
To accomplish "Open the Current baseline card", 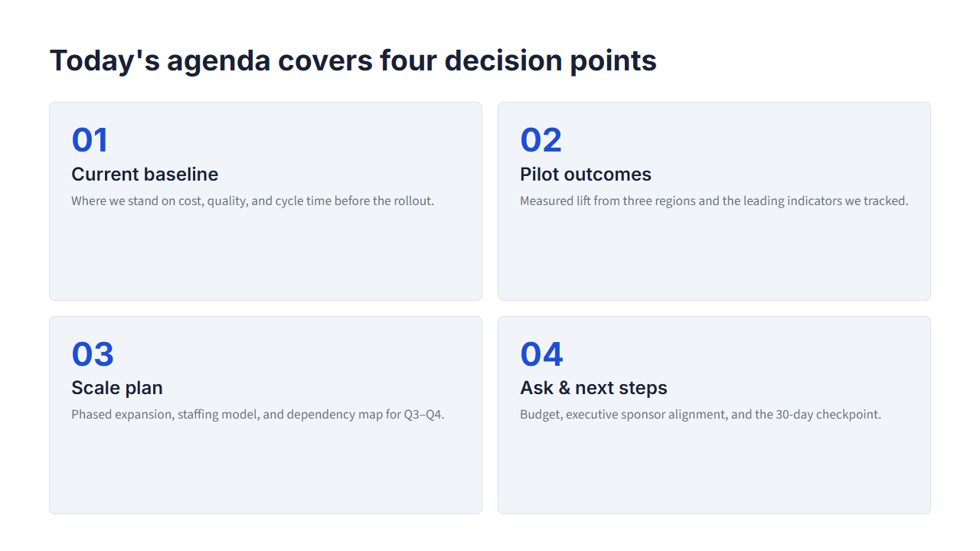I will (x=266, y=201).
